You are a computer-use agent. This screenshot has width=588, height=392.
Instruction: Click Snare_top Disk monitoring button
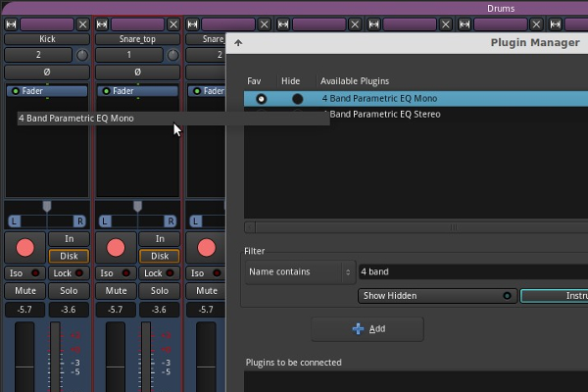[x=160, y=256]
